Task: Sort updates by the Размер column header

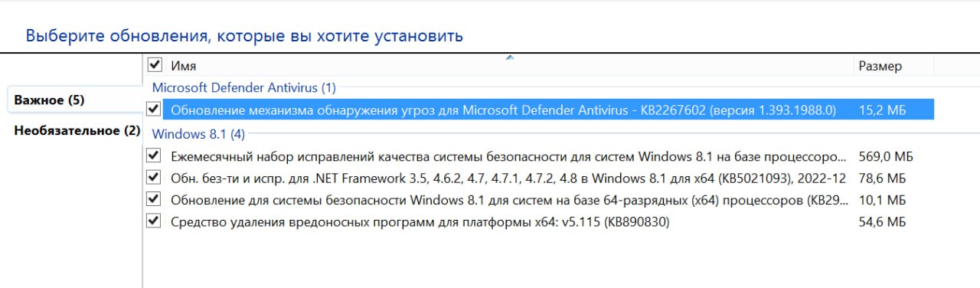Action: 893,66
